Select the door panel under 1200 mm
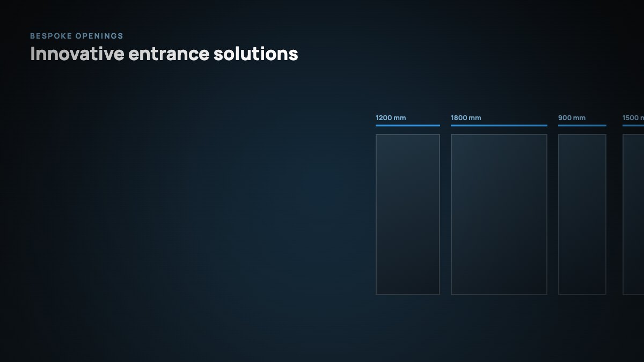 click(408, 215)
